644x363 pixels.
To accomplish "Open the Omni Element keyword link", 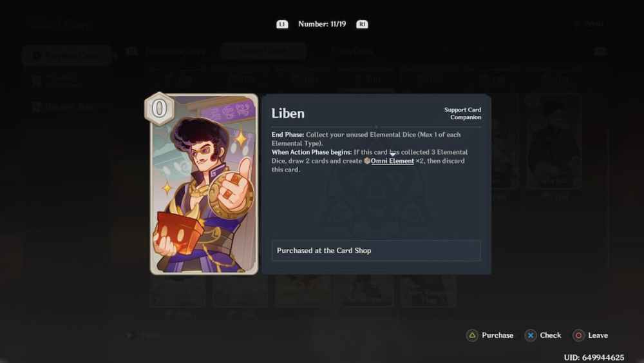I will point(392,161).
